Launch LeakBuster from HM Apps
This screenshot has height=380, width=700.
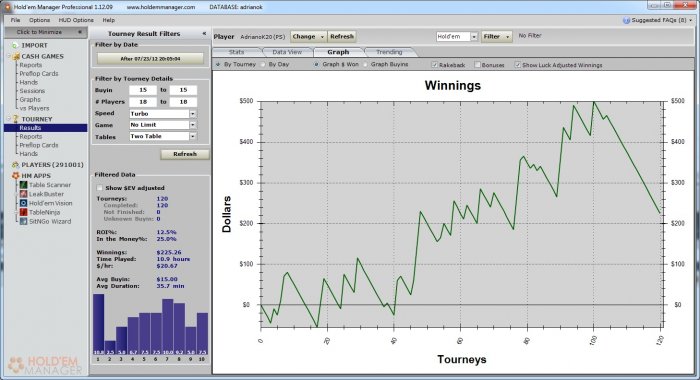(x=24, y=194)
